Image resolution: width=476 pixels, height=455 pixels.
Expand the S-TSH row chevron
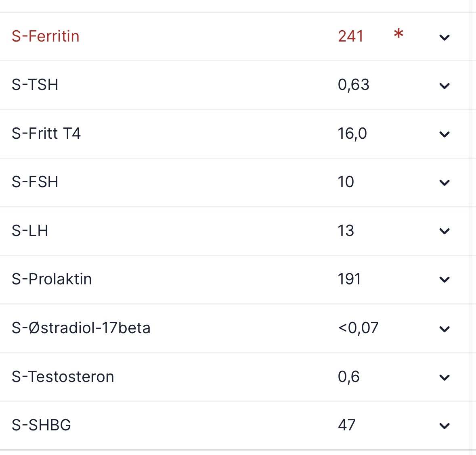click(x=445, y=86)
